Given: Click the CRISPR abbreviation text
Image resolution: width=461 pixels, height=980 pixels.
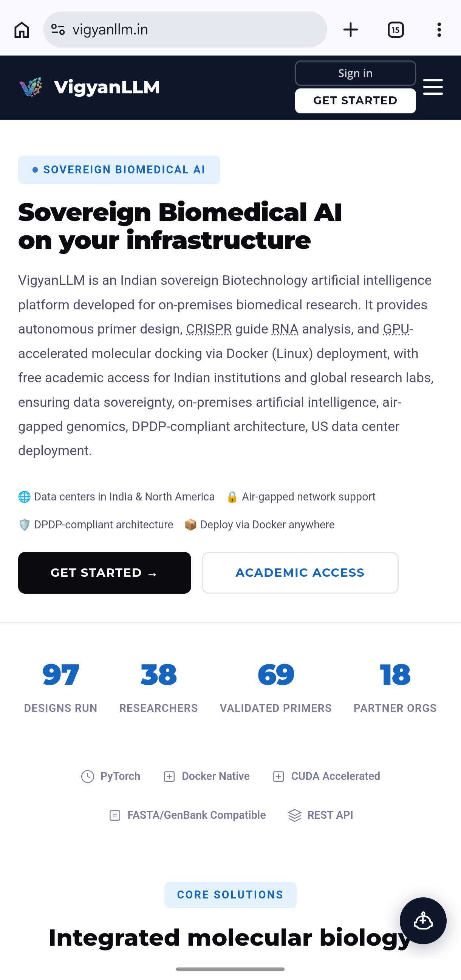Looking at the screenshot, I should [x=209, y=329].
